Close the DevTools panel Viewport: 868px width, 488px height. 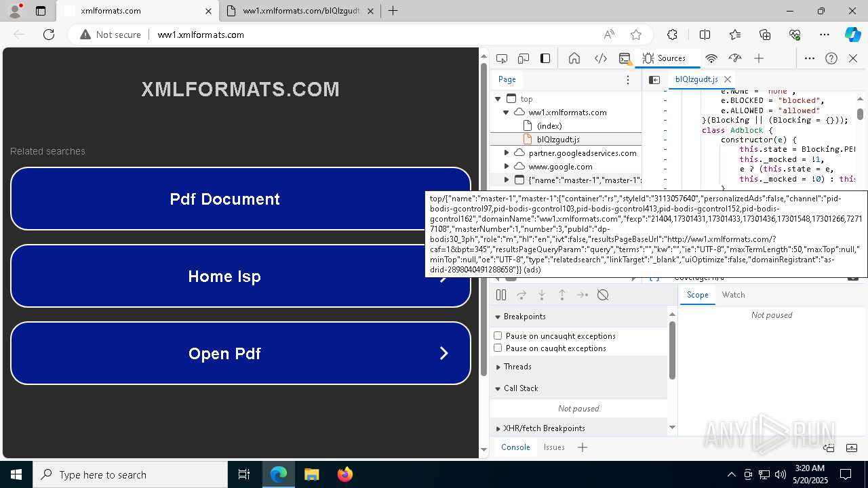click(x=853, y=58)
